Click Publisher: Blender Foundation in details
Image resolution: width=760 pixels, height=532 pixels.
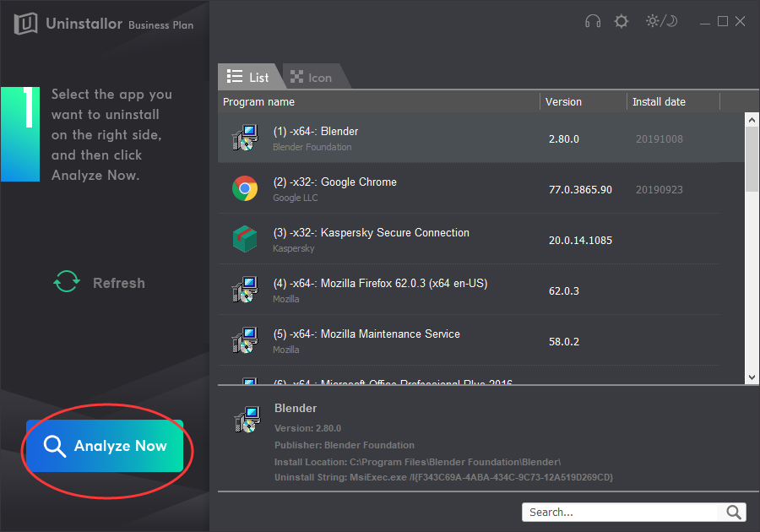(x=345, y=445)
